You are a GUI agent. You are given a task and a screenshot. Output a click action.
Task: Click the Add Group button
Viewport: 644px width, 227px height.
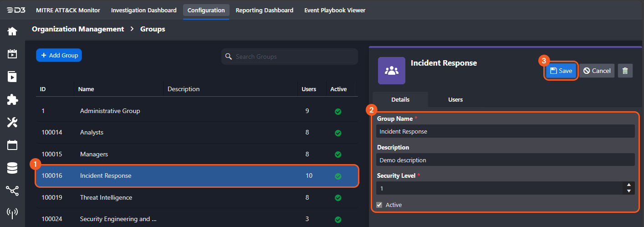[59, 55]
